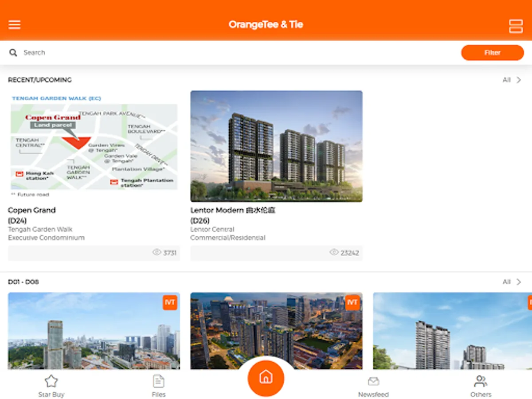Click the Lentor Central address text
Viewport: 532px width, 399px height.
pos(212,229)
